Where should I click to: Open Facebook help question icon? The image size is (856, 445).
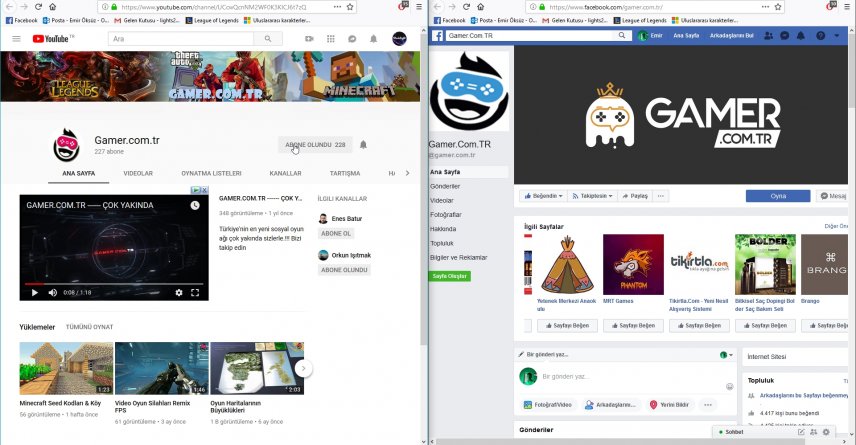tap(821, 35)
